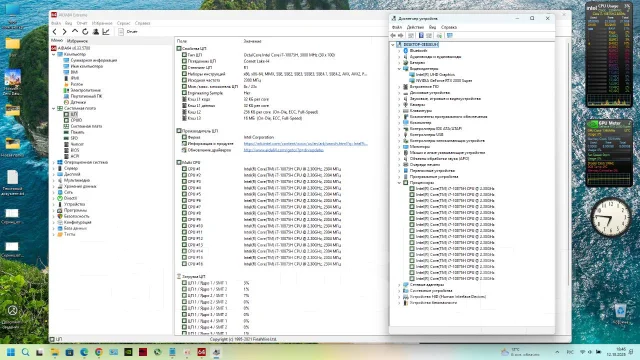This screenshot has width=640, height=360.
Task: Open Chrome from the taskbar
Action: [99, 352]
